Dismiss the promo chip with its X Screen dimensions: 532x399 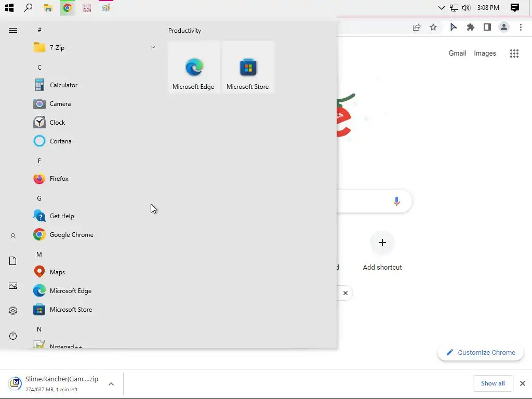pyautogui.click(x=345, y=293)
